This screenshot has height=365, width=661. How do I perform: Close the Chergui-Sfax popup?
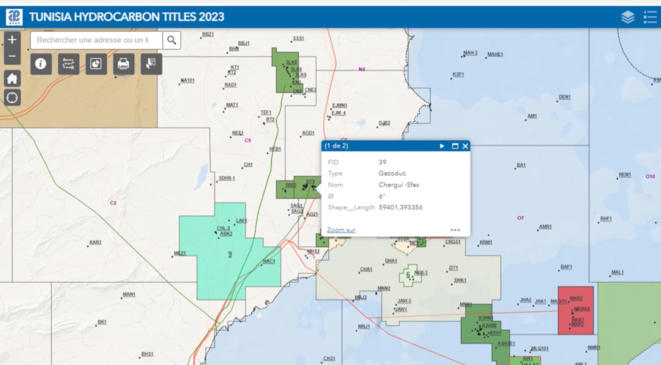click(x=465, y=146)
